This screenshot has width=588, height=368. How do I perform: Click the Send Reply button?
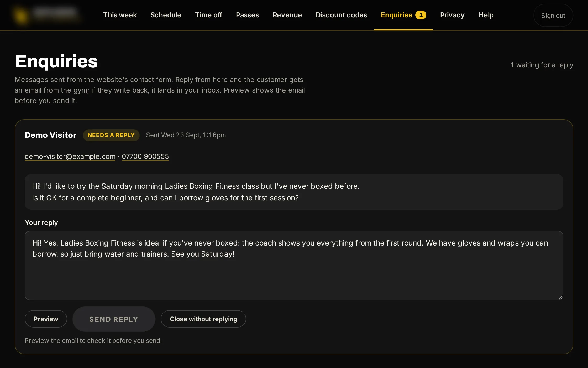coord(114,319)
